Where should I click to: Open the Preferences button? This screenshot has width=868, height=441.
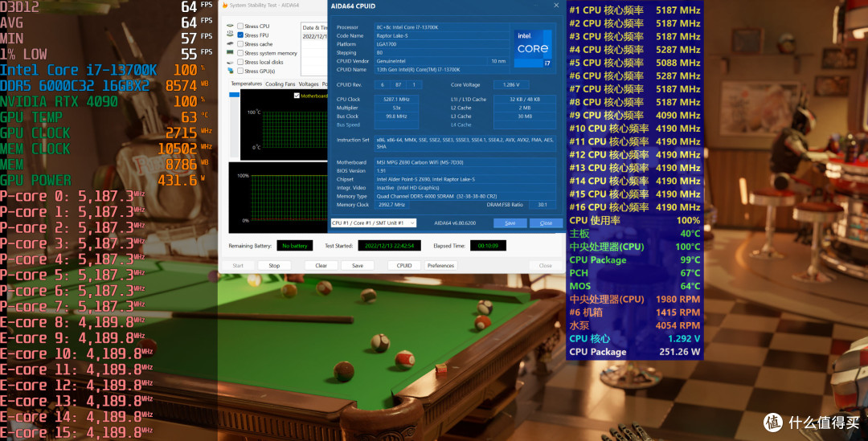point(440,266)
